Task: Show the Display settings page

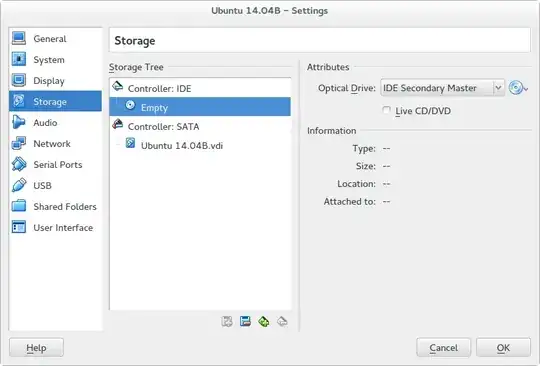Action: 55,81
